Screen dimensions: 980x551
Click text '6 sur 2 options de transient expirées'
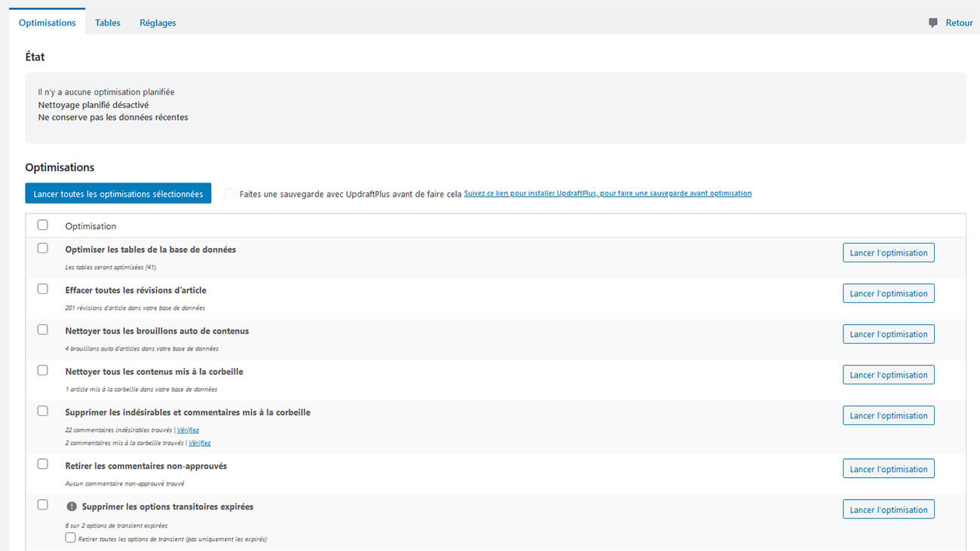click(116, 526)
